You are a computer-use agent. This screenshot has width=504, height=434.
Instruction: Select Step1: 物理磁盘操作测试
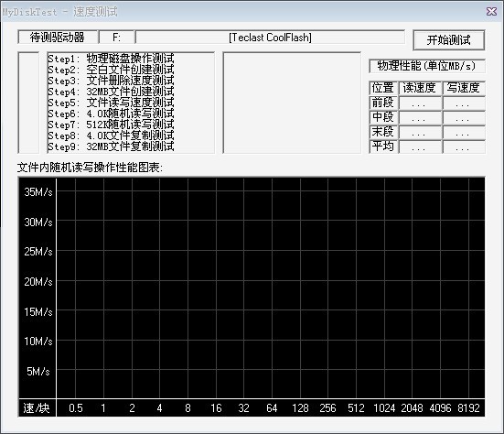(x=112, y=59)
